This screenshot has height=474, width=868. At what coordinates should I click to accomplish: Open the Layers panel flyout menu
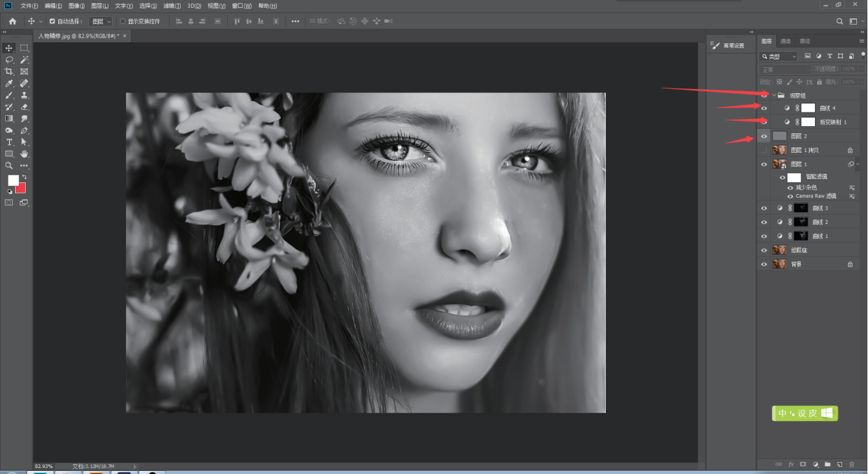click(x=862, y=41)
